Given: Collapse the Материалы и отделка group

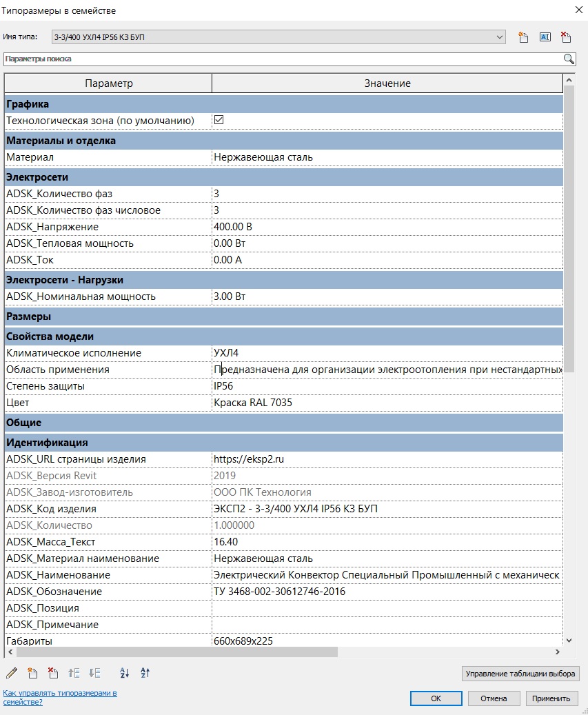Looking at the screenshot, I should tap(284, 141).
